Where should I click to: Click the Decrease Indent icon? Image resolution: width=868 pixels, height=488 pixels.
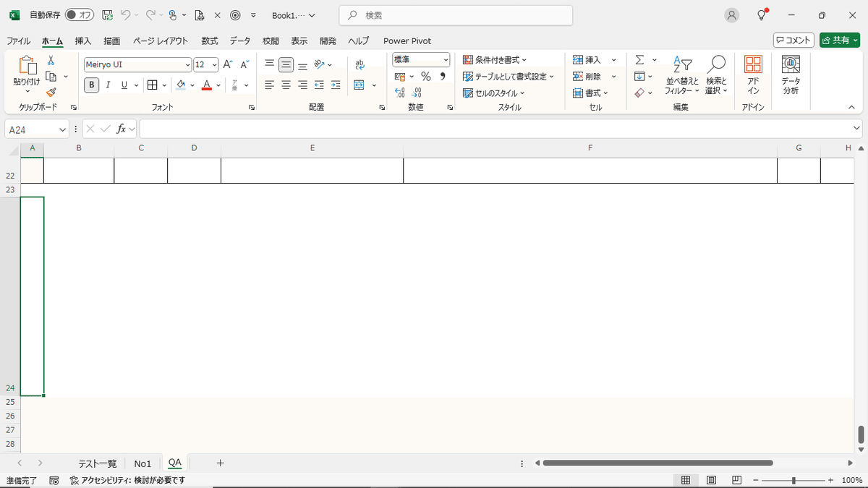point(320,85)
